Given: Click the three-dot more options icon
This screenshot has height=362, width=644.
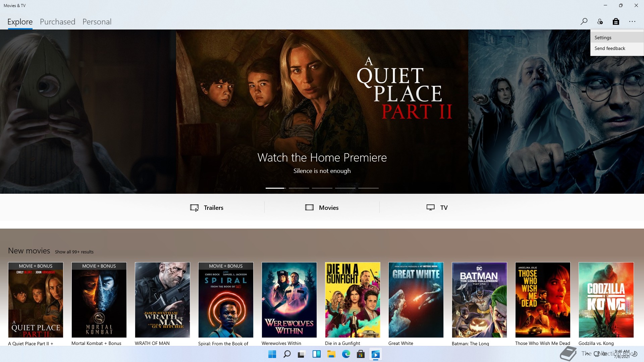Looking at the screenshot, I should (632, 21).
